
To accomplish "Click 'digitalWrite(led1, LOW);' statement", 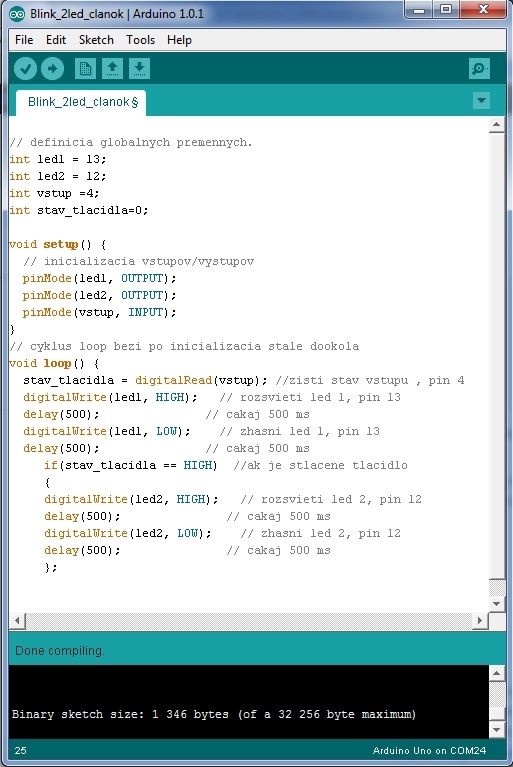I will [x=107, y=431].
